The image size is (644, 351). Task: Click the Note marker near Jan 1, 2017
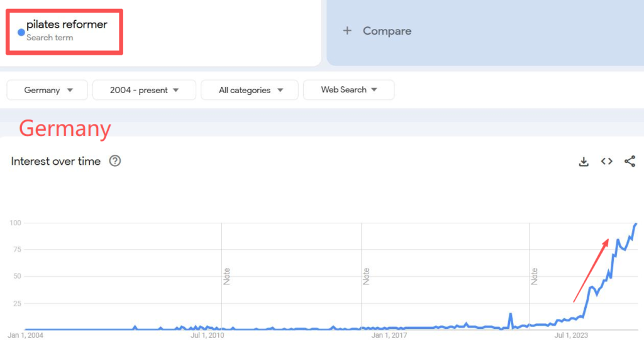[366, 276]
